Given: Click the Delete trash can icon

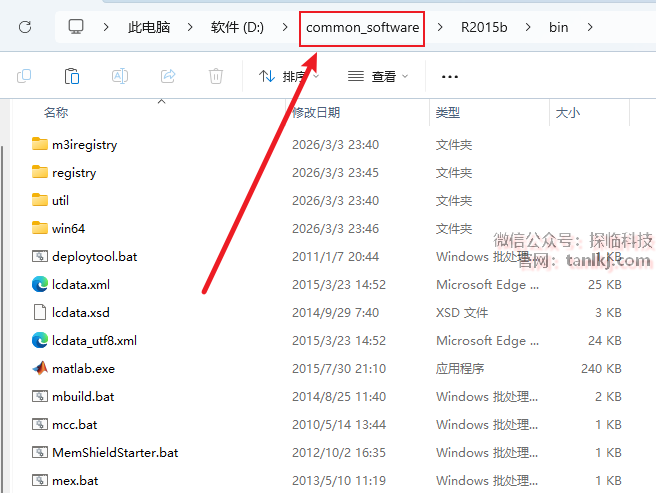Looking at the screenshot, I should (x=216, y=77).
